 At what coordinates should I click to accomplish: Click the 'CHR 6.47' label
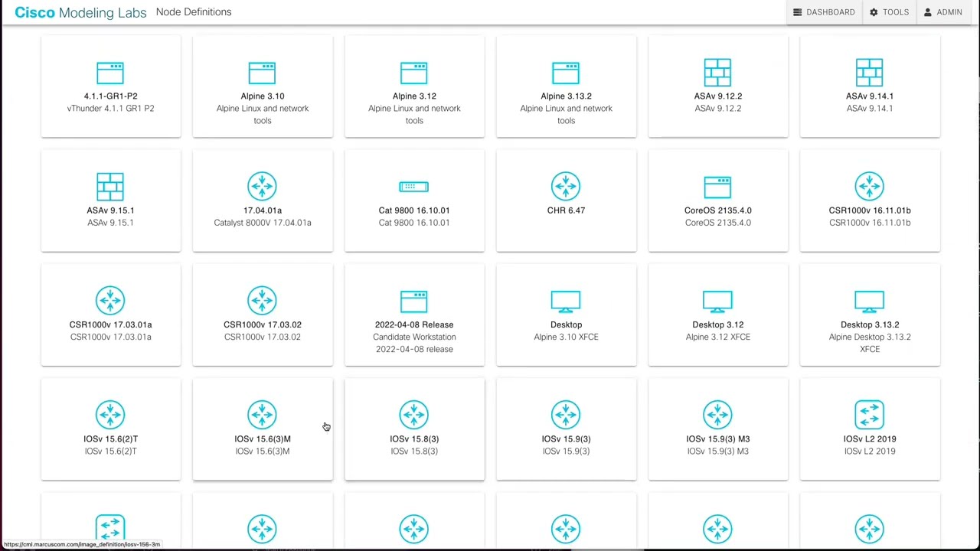pyautogui.click(x=566, y=210)
